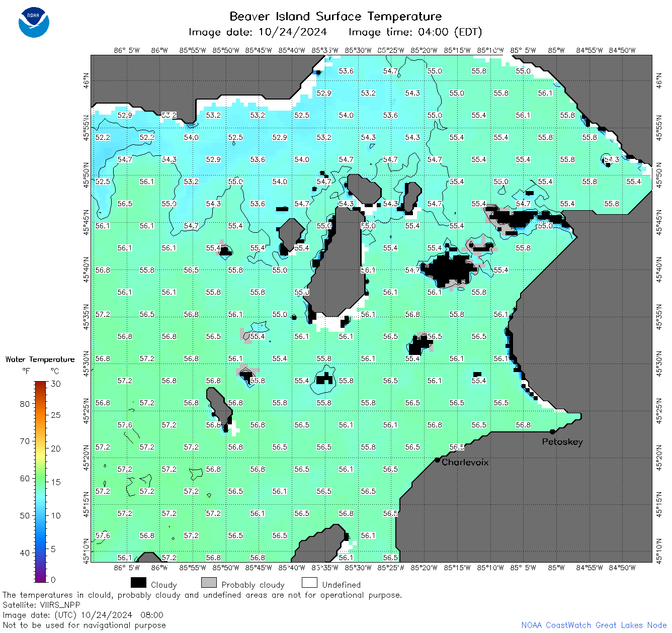Click the Beaver Island Surface Temperature title

(x=335, y=16)
